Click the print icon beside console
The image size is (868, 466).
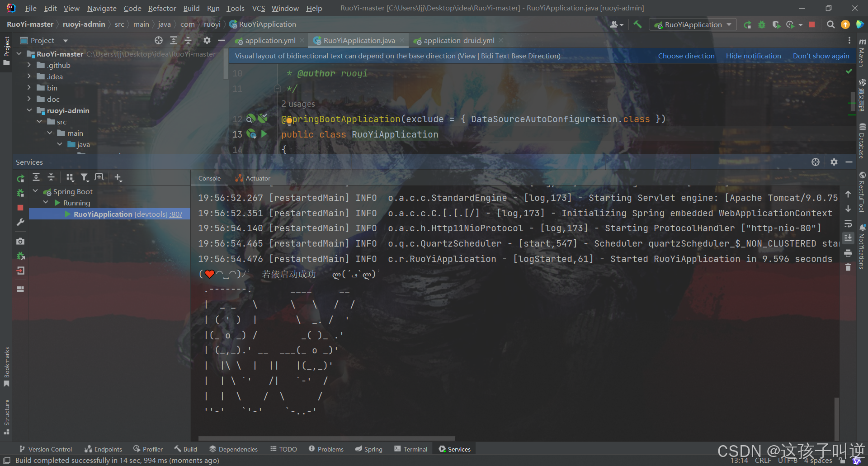click(x=848, y=253)
